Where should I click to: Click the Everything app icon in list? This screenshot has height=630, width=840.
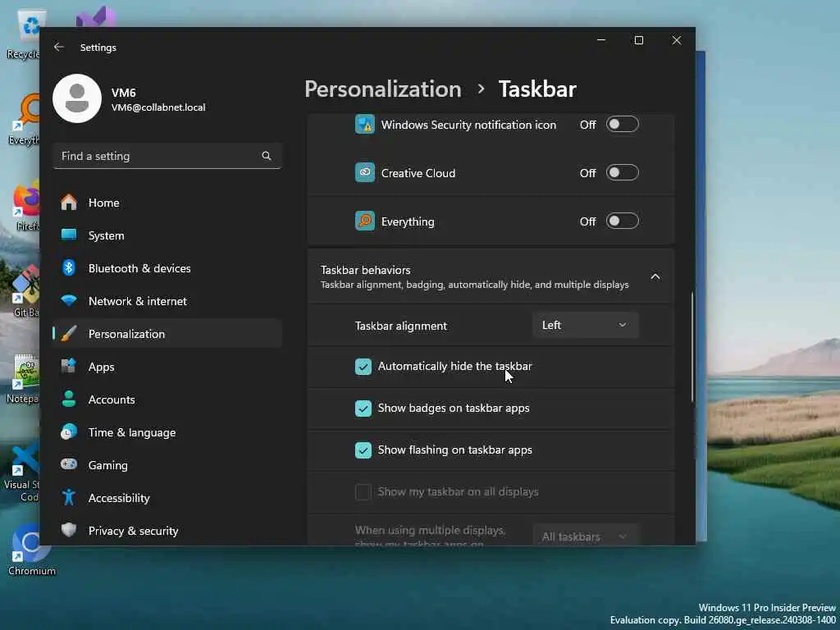pos(365,221)
